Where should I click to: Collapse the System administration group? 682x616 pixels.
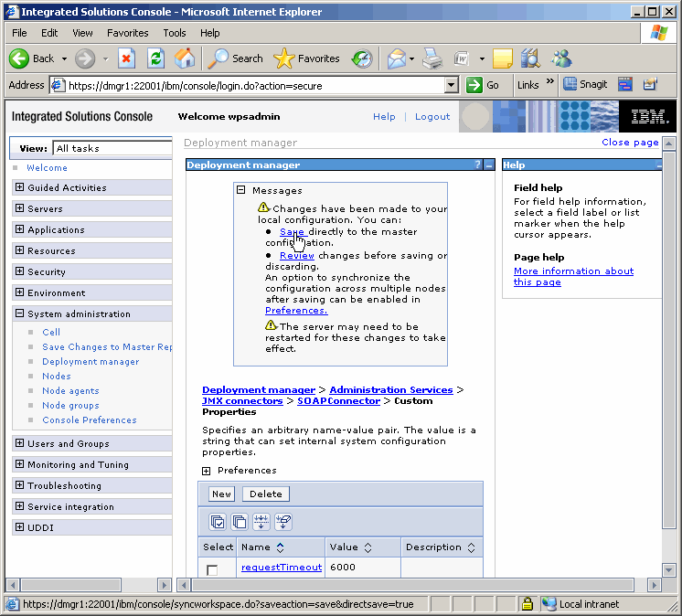(20, 313)
